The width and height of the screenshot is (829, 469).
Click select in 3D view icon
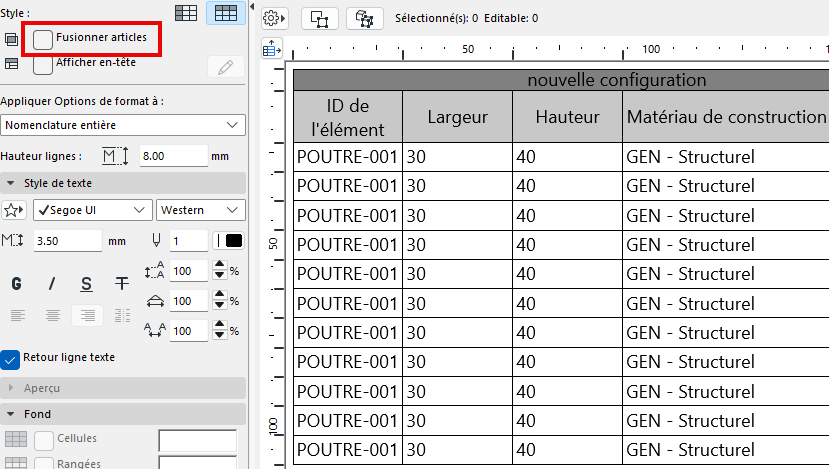(364, 18)
